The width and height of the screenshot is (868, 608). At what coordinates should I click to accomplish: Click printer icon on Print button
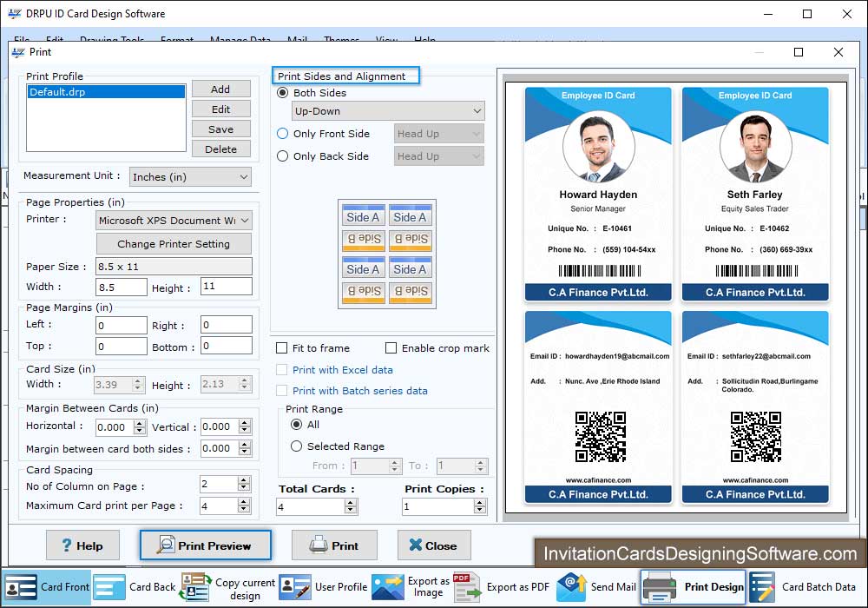pyautogui.click(x=319, y=545)
